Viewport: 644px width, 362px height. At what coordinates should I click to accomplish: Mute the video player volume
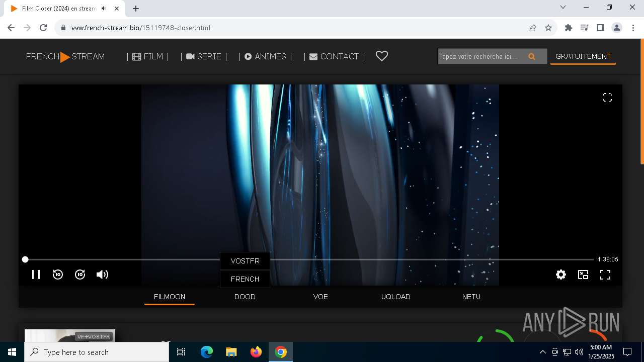pyautogui.click(x=102, y=275)
